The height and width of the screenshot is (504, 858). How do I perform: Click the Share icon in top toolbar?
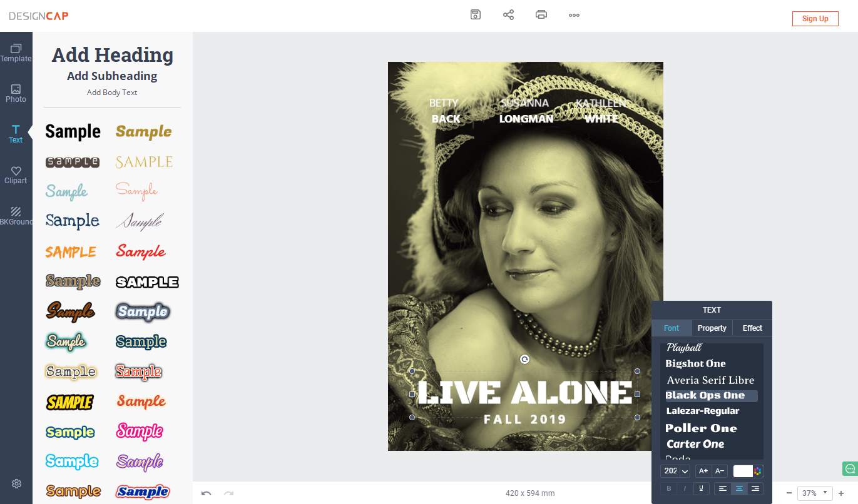(509, 14)
